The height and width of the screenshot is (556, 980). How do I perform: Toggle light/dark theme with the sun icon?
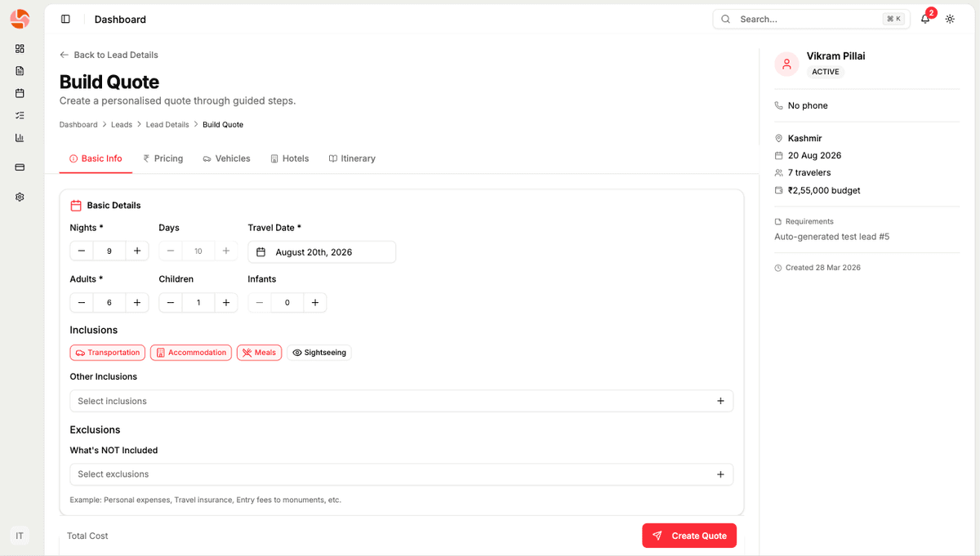pyautogui.click(x=950, y=18)
